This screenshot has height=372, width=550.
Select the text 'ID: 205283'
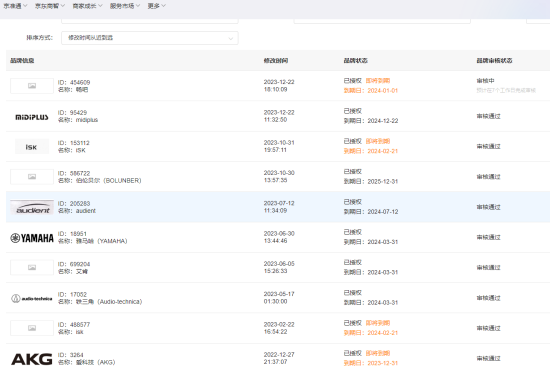[74, 203]
